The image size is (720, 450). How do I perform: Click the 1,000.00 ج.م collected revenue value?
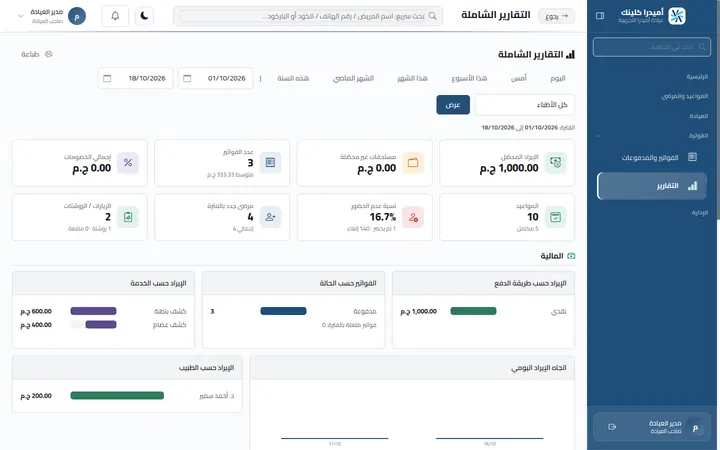[x=509, y=169]
